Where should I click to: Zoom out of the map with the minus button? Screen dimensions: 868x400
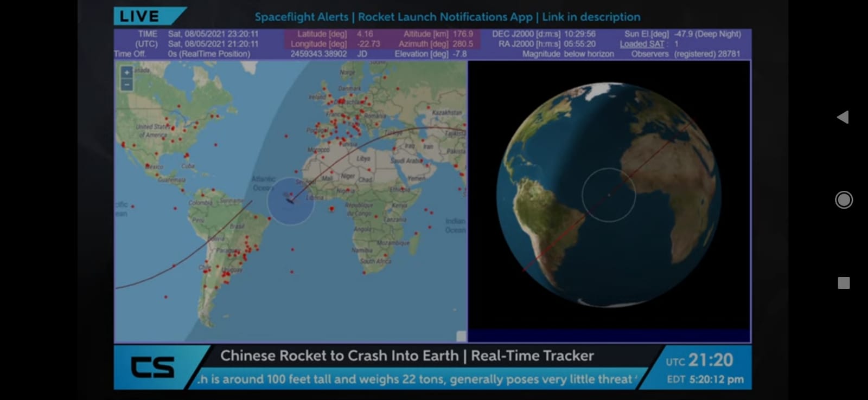(x=126, y=85)
